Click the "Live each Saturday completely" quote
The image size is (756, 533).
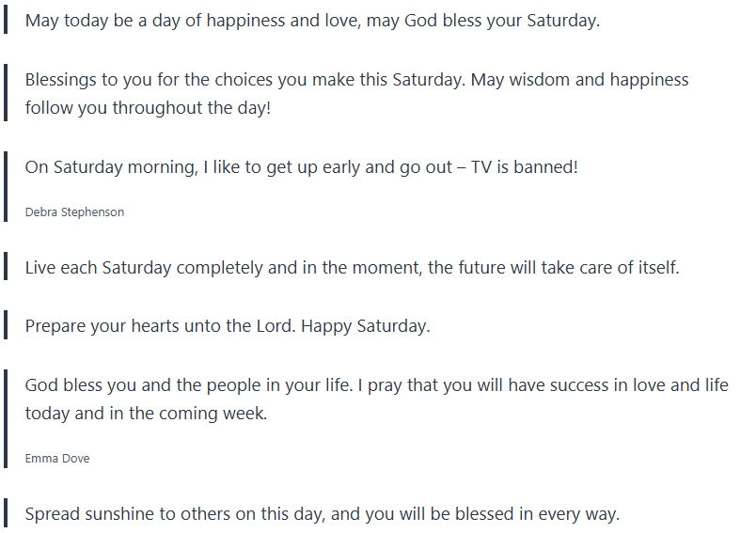tap(352, 268)
